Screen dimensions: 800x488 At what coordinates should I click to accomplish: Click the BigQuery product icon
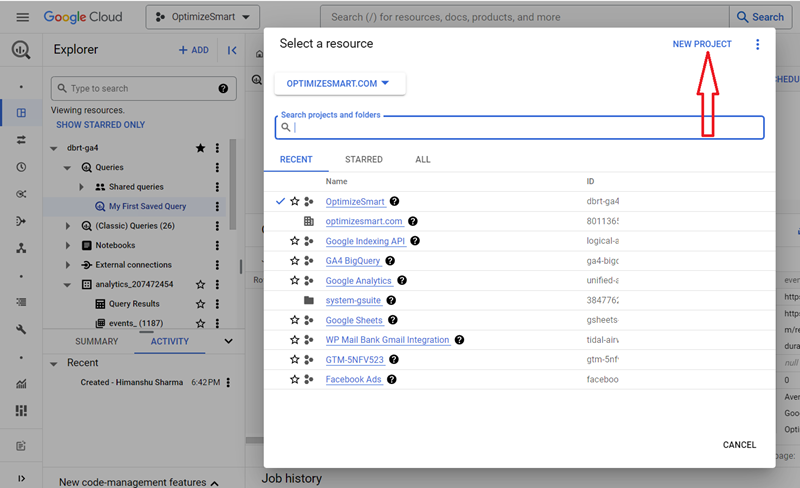point(21,50)
